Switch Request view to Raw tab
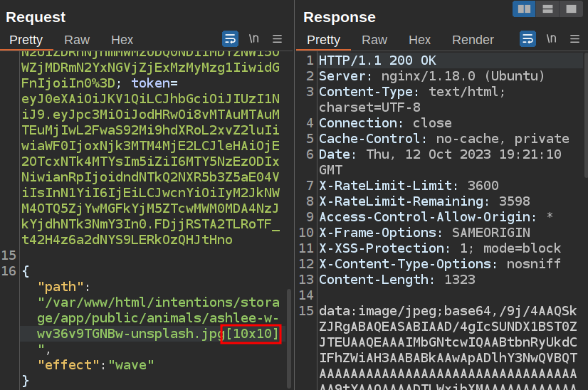588x390 pixels. point(77,40)
